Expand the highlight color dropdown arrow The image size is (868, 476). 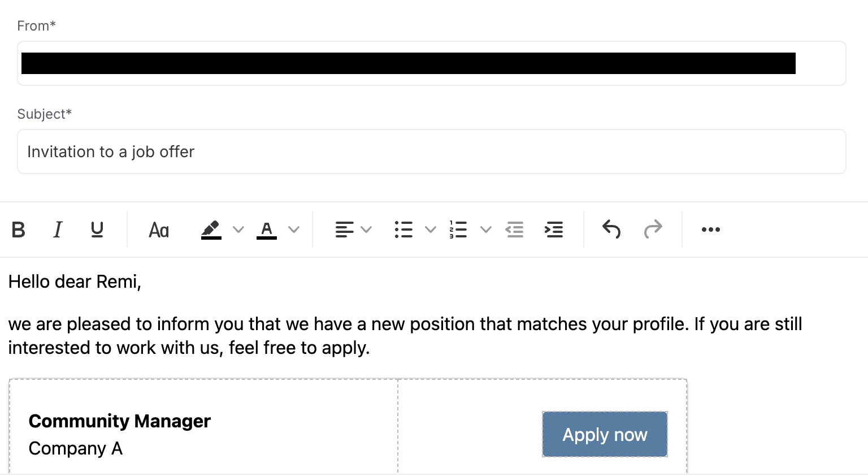click(238, 230)
